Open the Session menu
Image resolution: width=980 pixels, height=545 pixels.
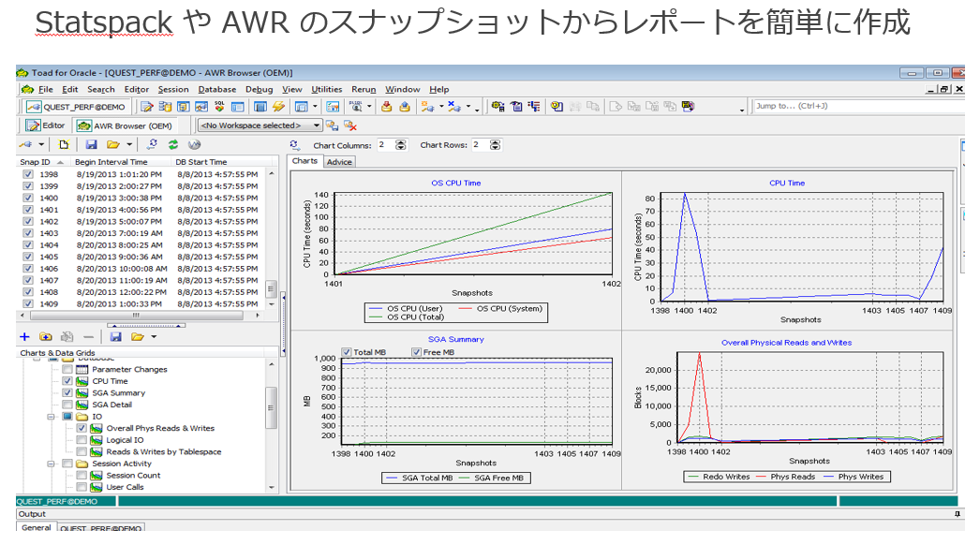tap(173, 89)
